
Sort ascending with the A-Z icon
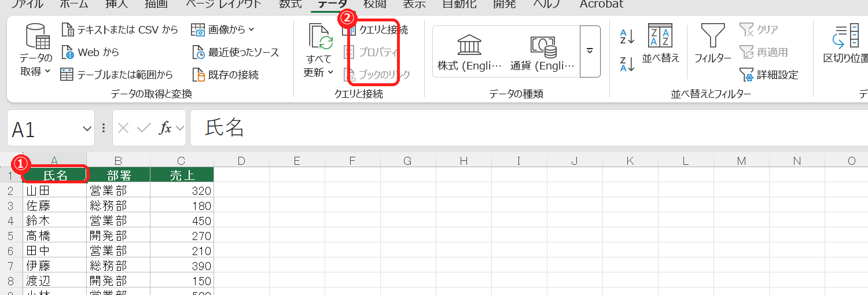tap(627, 36)
